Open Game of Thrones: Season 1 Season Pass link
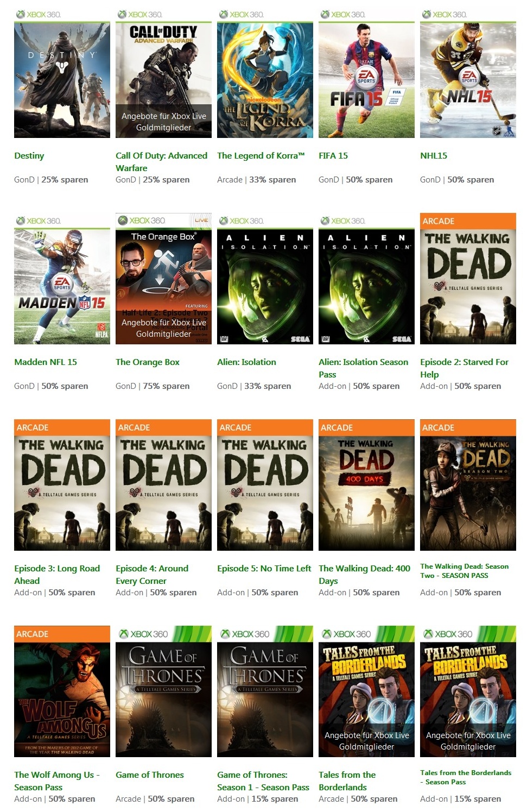 (x=263, y=781)
